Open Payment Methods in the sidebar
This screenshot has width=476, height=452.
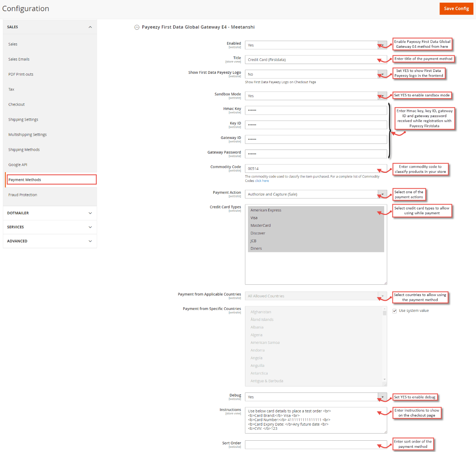click(x=25, y=179)
